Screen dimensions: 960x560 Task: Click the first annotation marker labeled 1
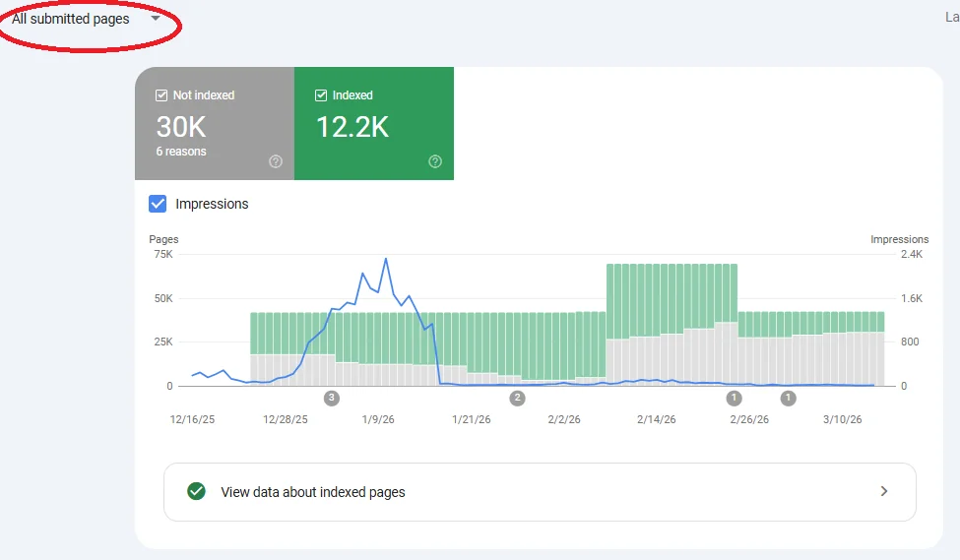[x=734, y=398]
